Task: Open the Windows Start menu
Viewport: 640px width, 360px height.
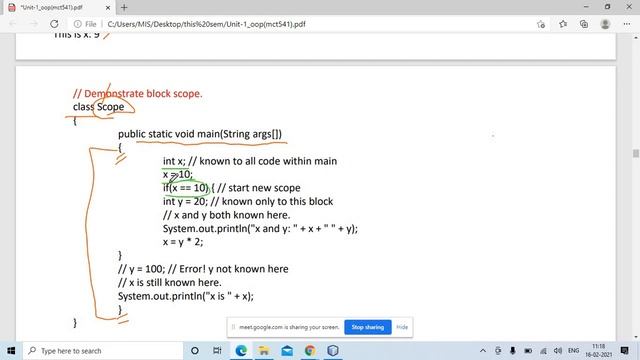Action: (x=11, y=351)
